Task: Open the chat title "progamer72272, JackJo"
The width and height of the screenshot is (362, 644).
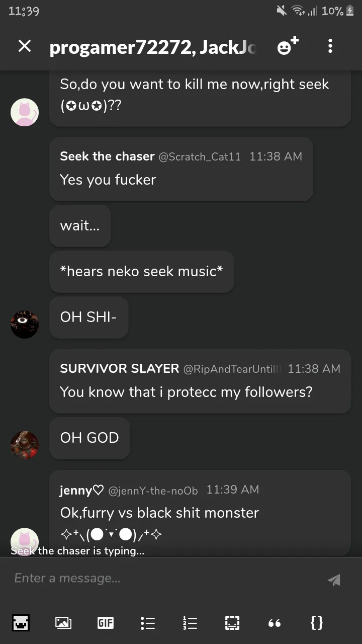Action: pos(153,47)
